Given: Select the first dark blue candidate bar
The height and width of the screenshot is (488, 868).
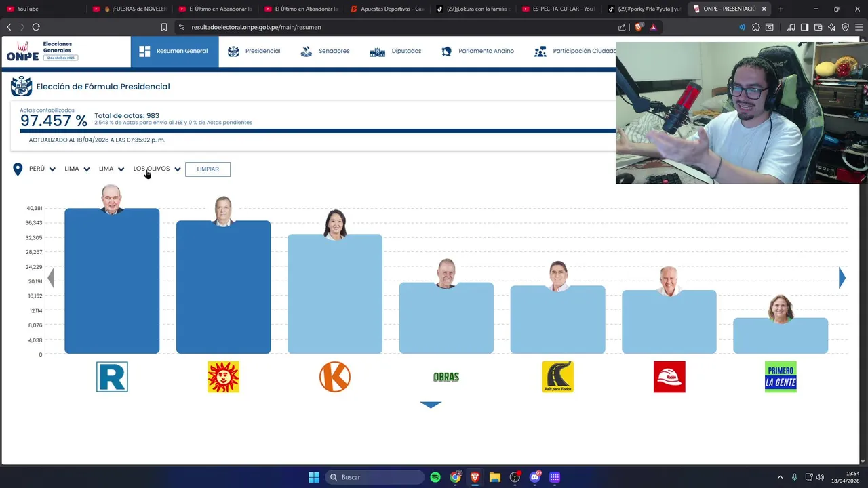Looking at the screenshot, I should pyautogui.click(x=112, y=281).
